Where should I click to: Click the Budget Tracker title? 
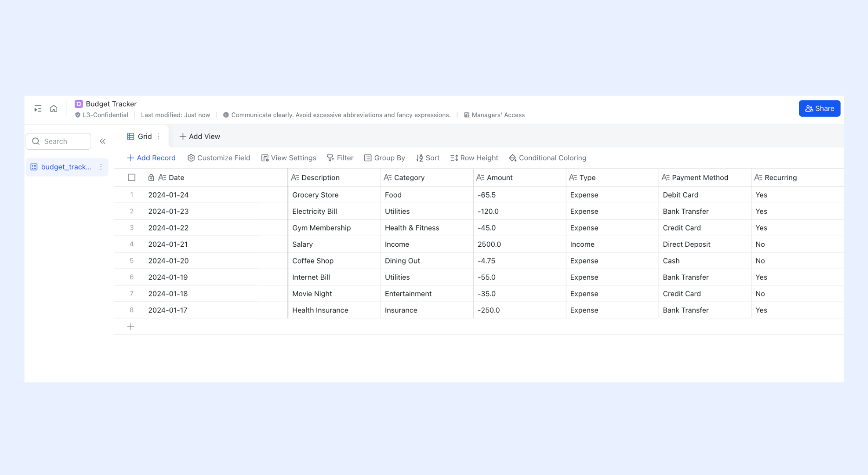pos(111,104)
